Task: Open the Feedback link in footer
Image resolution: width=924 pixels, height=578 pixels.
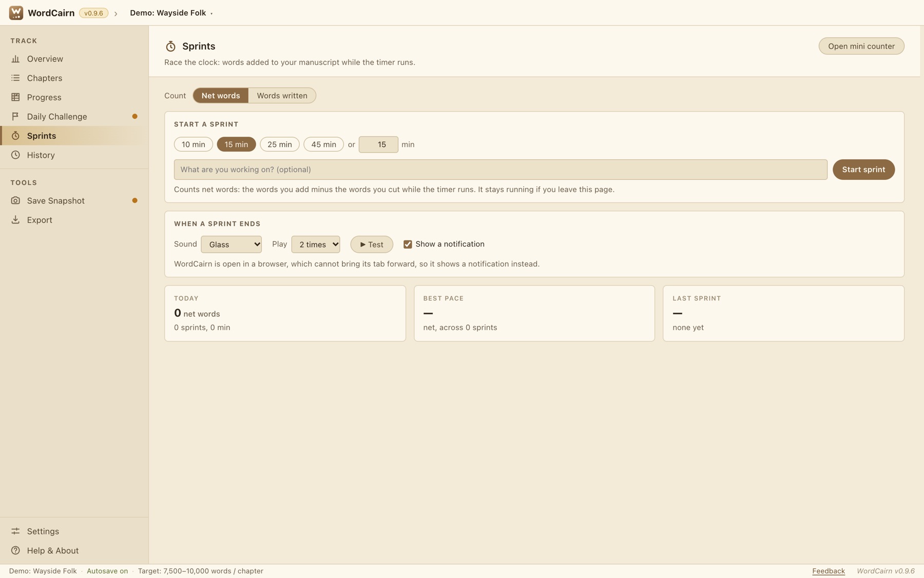Action: [829, 571]
